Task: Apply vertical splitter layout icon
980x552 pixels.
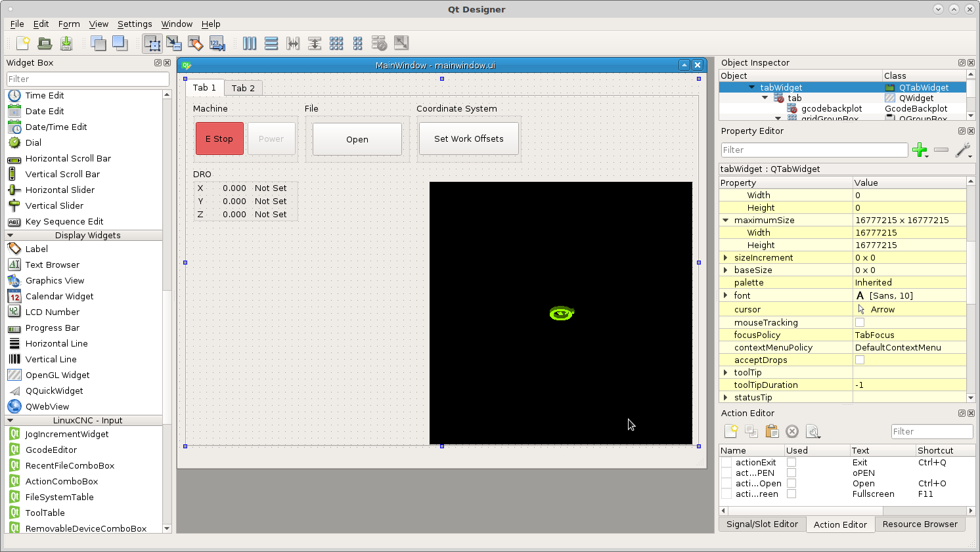Action: pyautogui.click(x=315, y=43)
